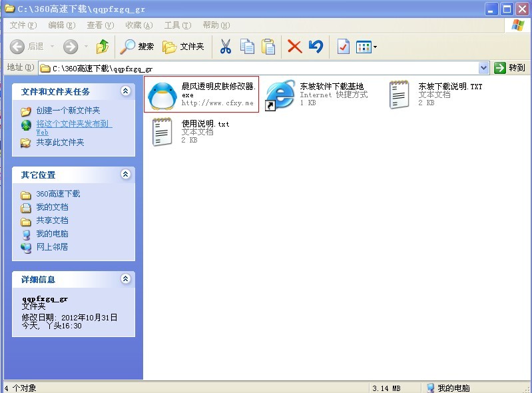Click 共享此文件夹 link

60,142
